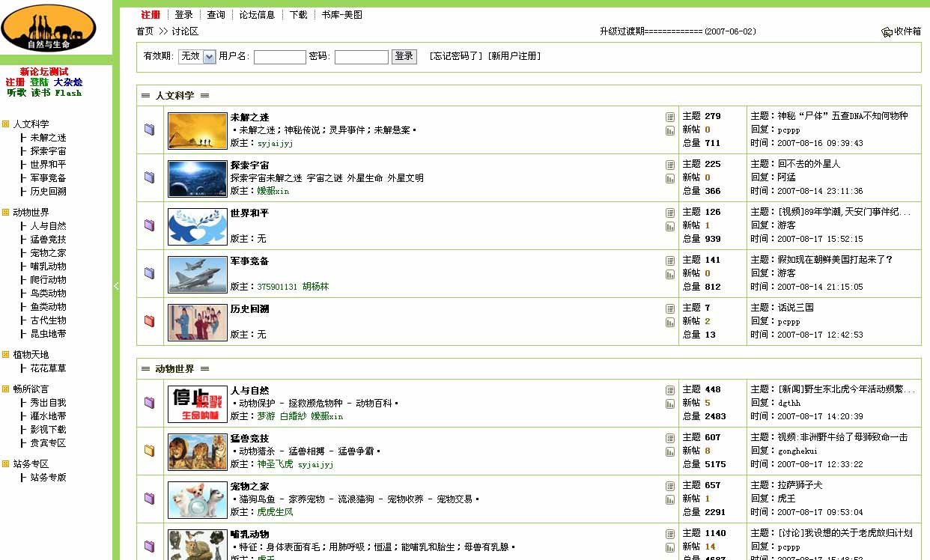The width and height of the screenshot is (930, 560).
Task: Open the list icon in 猛兽竞技 row
Action: coord(670,439)
